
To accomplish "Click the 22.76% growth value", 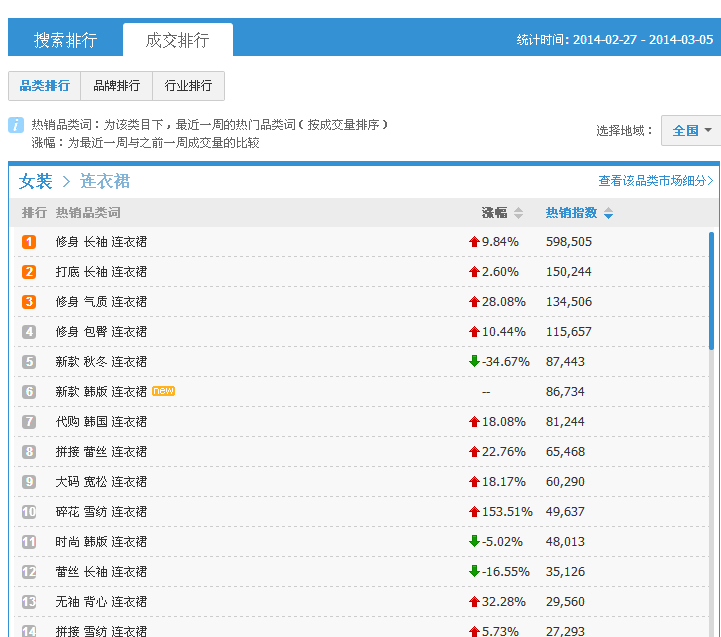I will pyautogui.click(x=504, y=452).
